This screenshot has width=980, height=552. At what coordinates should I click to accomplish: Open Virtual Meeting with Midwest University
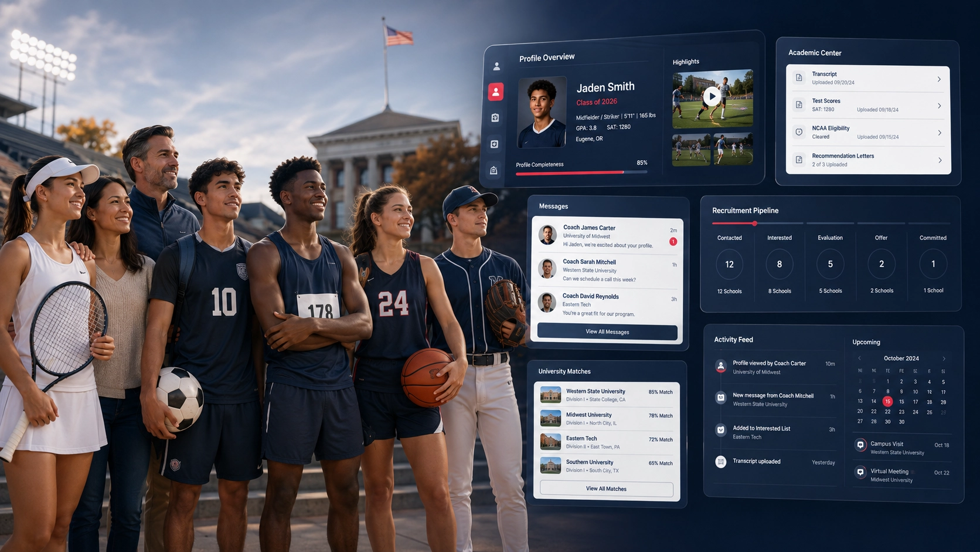point(902,475)
